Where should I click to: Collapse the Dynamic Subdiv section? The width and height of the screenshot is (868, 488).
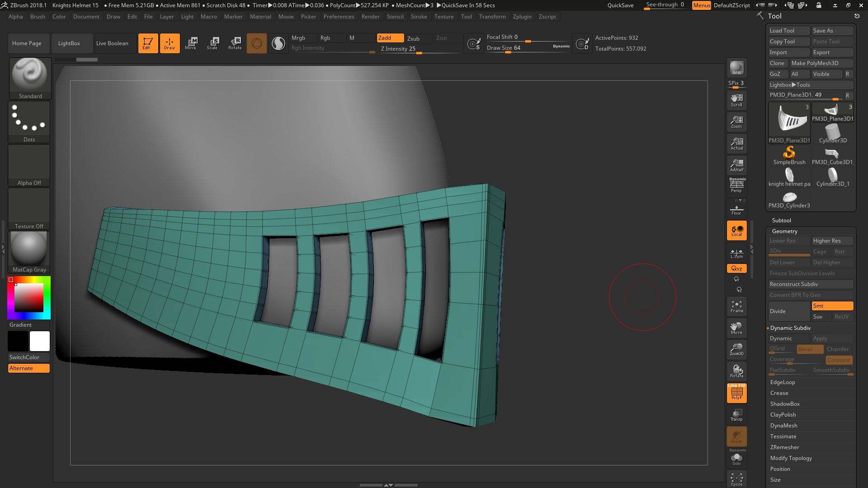click(x=790, y=328)
